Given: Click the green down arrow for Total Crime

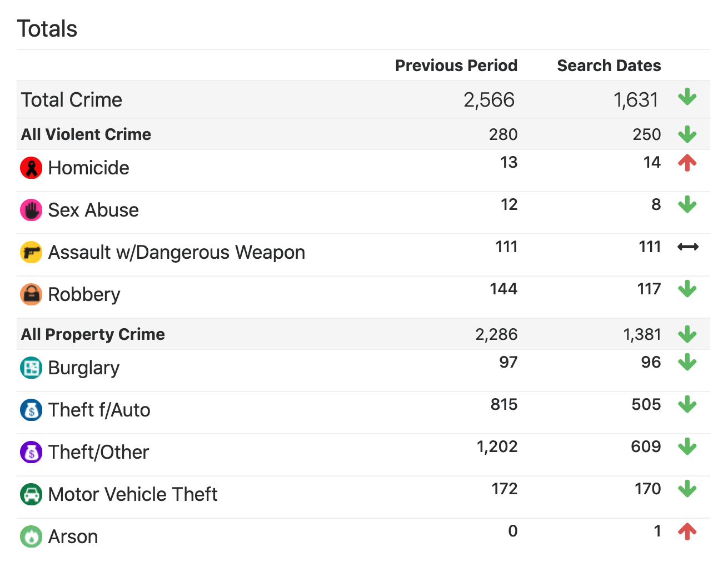Looking at the screenshot, I should pos(687,97).
